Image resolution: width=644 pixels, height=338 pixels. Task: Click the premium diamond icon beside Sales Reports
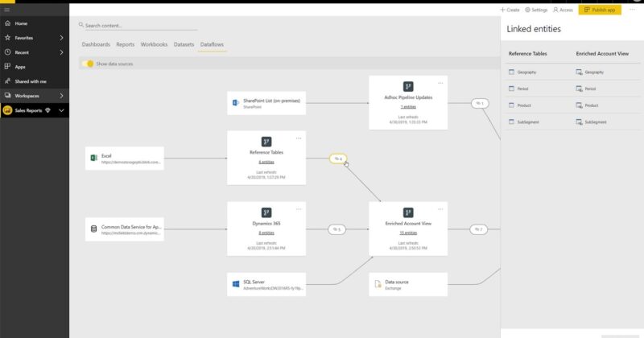47,110
